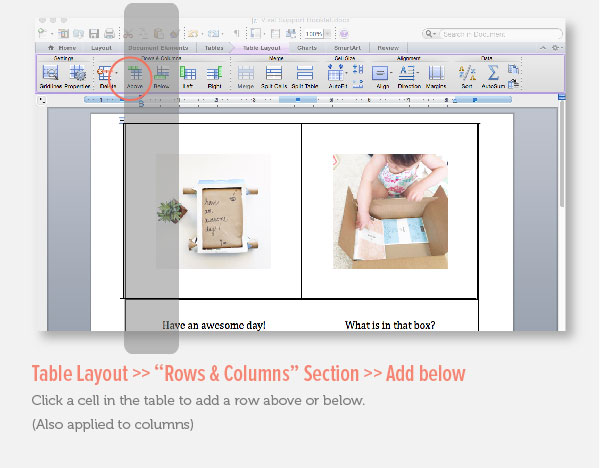The height and width of the screenshot is (468, 600).
Task: Toggle Show nonprinting paragraph marks
Action: tap(236, 34)
